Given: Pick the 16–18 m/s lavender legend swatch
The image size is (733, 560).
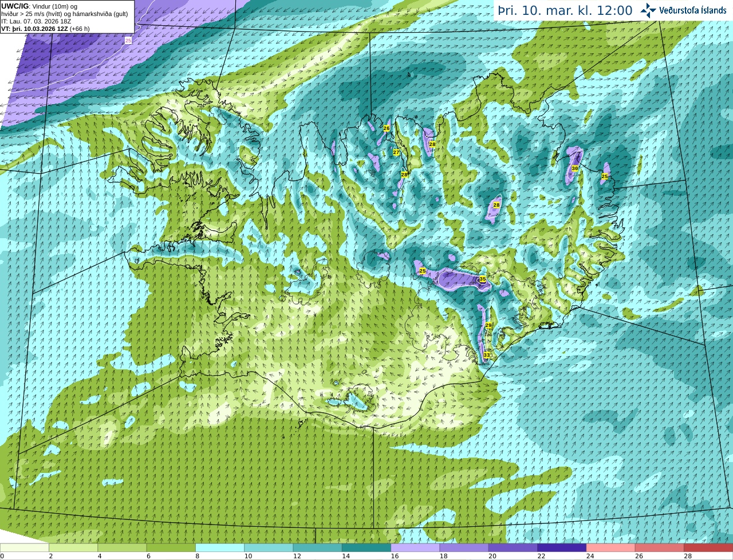Looking at the screenshot, I should (415, 547).
